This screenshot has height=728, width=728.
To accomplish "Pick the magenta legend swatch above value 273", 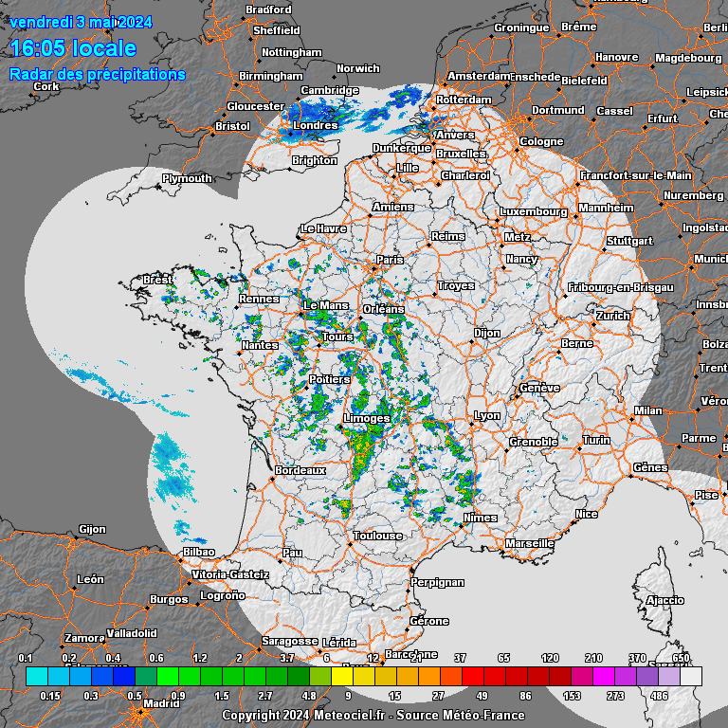I will (x=603, y=676).
